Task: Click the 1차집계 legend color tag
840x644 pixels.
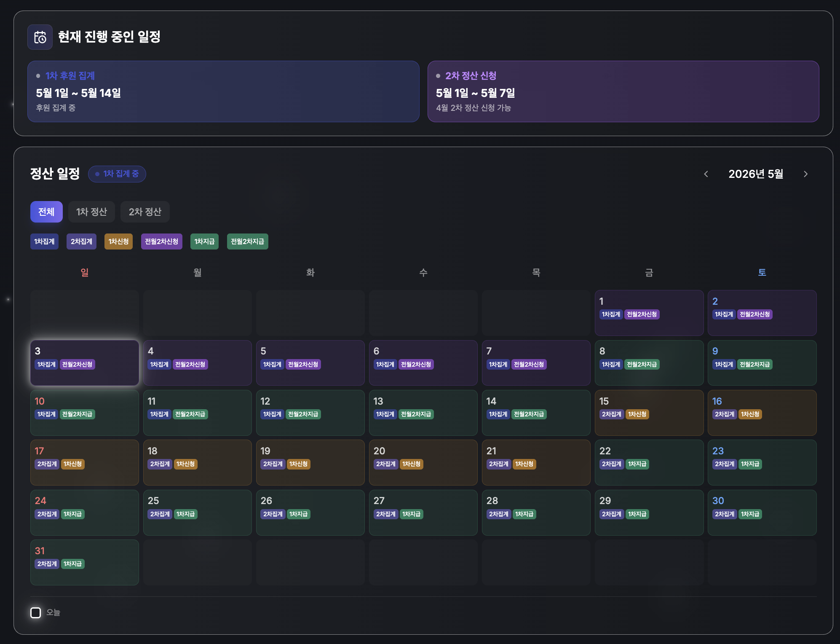Action: (44, 241)
